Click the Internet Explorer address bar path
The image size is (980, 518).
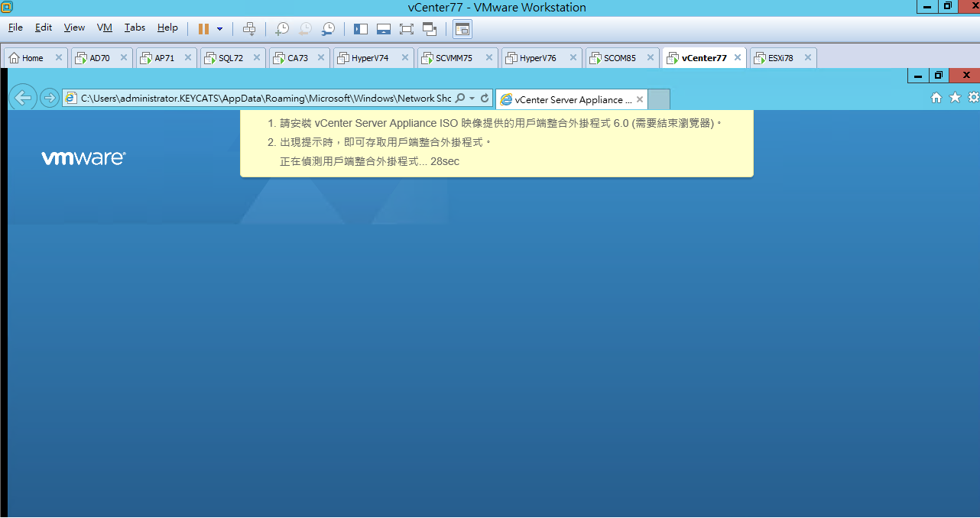266,99
